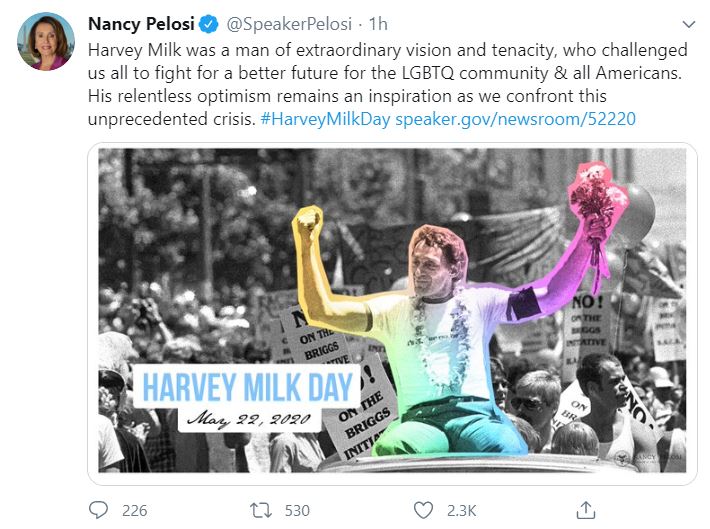Open the share tweet icon
710x529 pixels.
587,510
